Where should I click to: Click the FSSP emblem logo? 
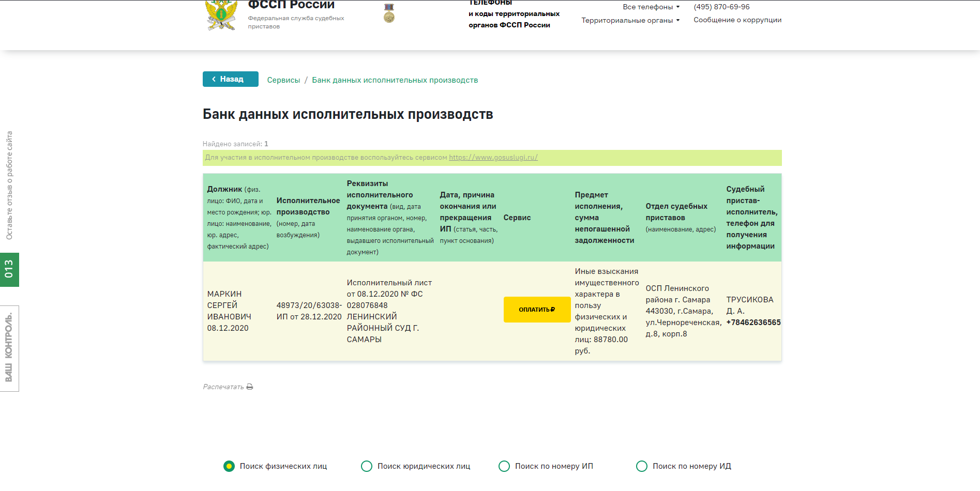[x=221, y=14]
